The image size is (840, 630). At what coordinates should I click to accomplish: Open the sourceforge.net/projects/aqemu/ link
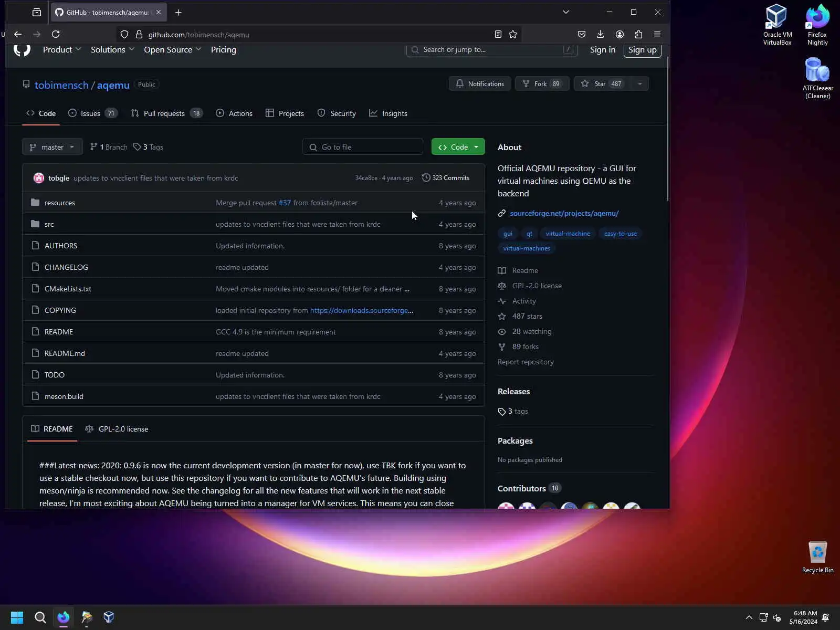[564, 213]
